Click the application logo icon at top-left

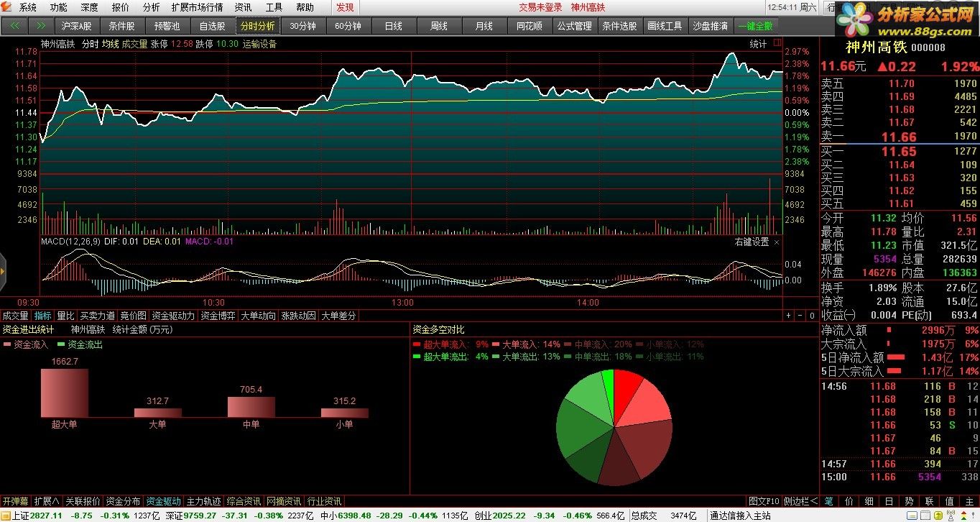[7, 7]
